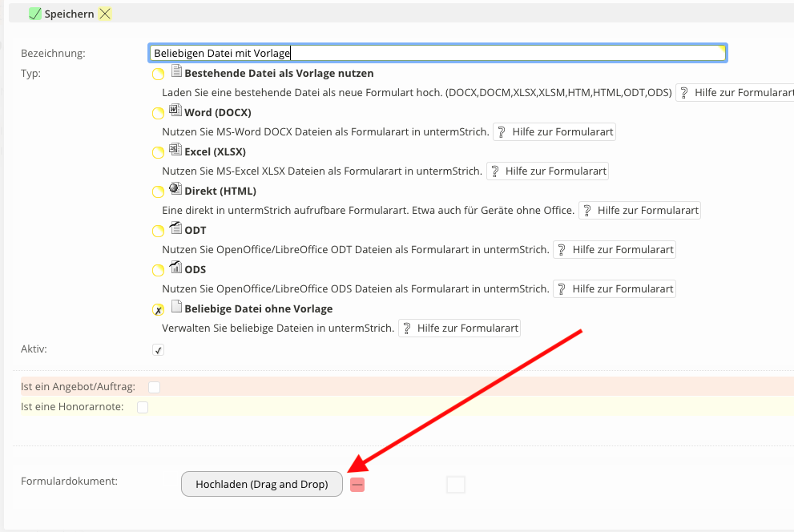
Task: Select the Bestehende Datei als Vorlage radio
Action: (159, 74)
